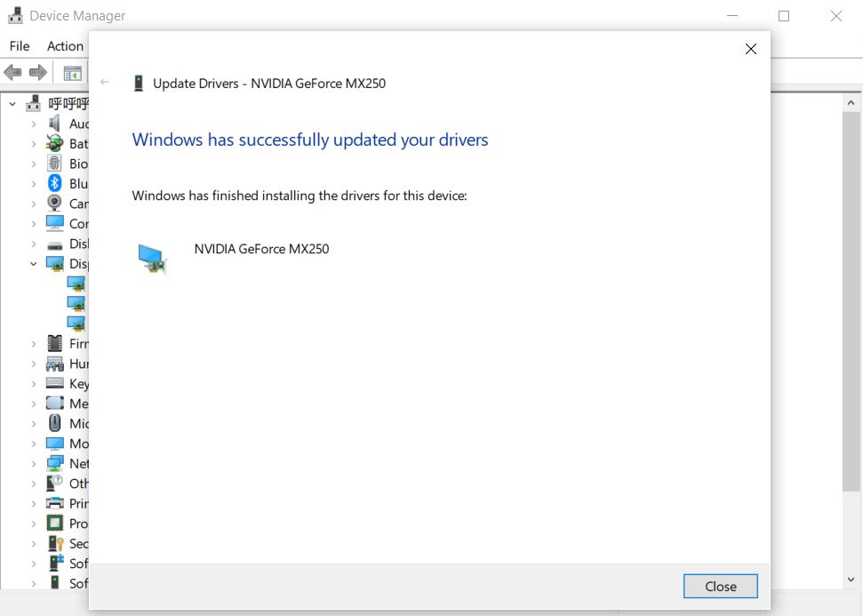Open the File menu
863x616 pixels.
pos(20,46)
